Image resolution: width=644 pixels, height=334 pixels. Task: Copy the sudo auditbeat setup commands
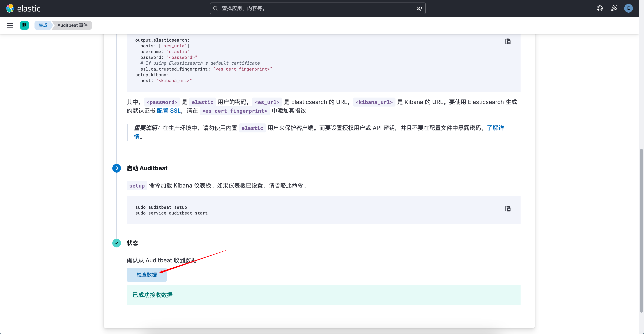[x=508, y=209]
